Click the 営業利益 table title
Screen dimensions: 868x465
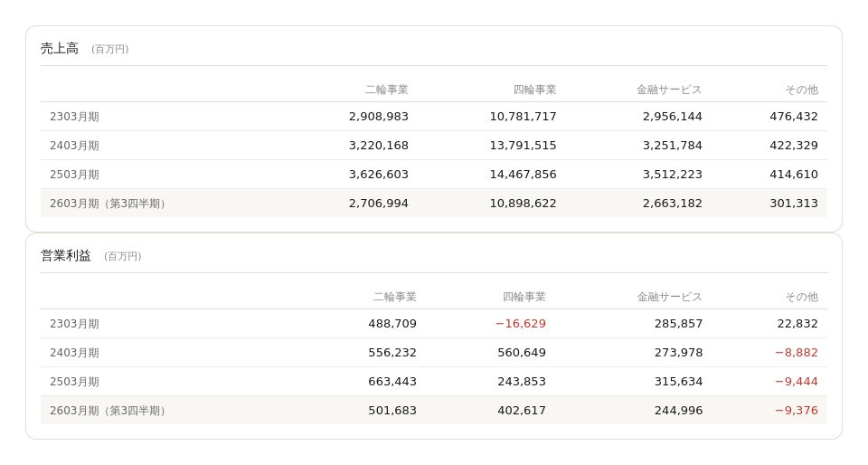tap(66, 256)
